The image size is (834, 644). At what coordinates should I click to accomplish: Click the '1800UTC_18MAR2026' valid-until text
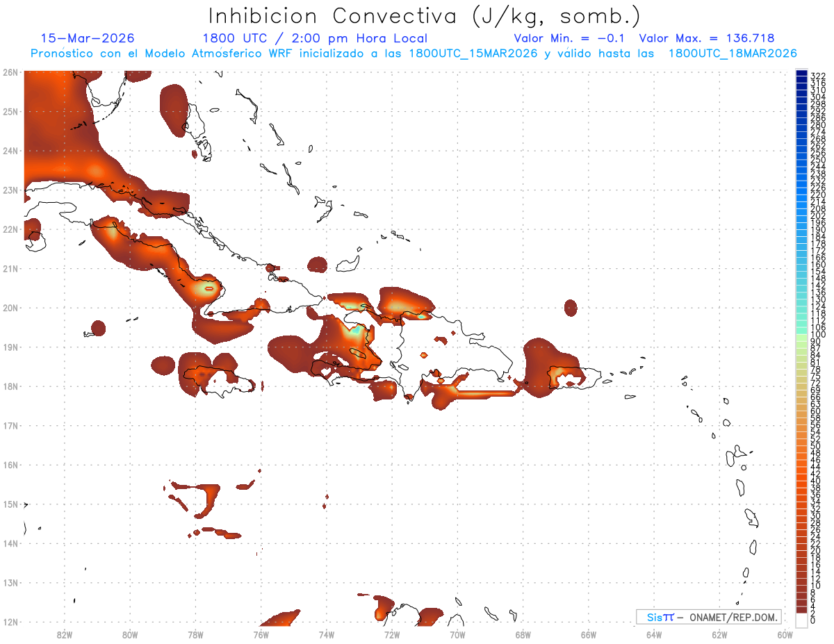733,53
